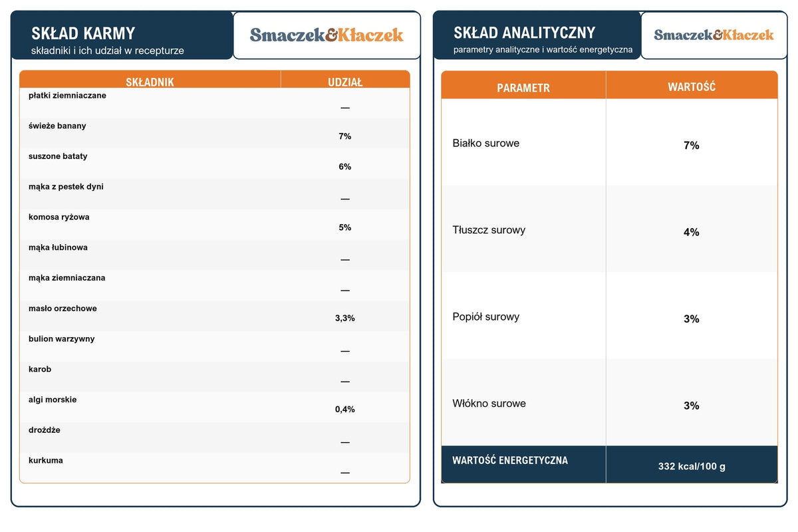798x532 pixels.
Task: Click the 7% value for Białko surowe
Action: tap(692, 146)
